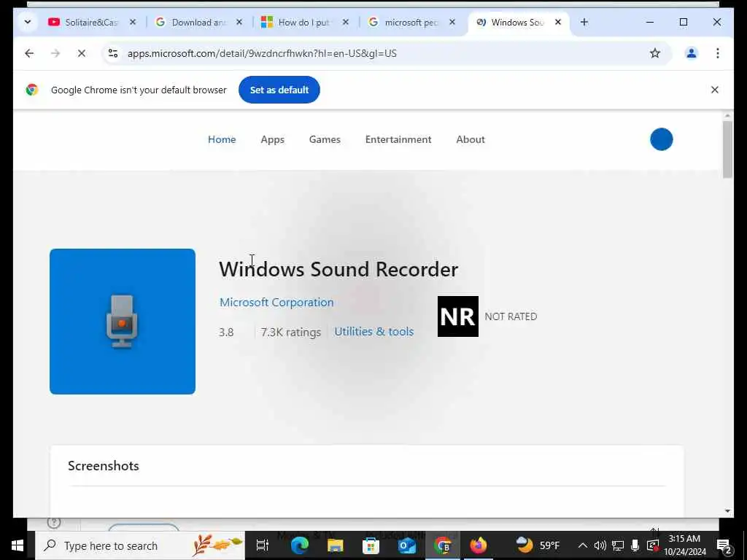Show hidden system tray icons
This screenshot has height=560, width=747.
pyautogui.click(x=583, y=545)
